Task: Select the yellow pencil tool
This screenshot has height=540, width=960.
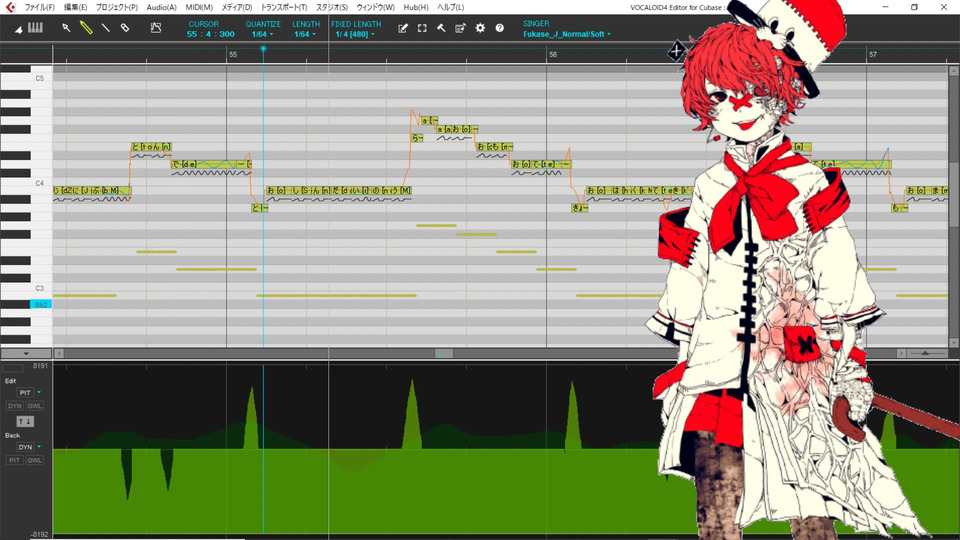Action: click(86, 28)
